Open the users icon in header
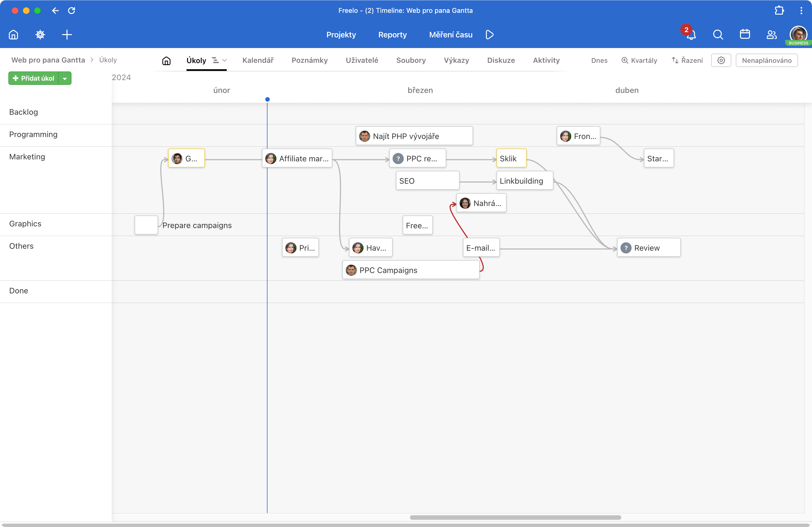 click(772, 34)
